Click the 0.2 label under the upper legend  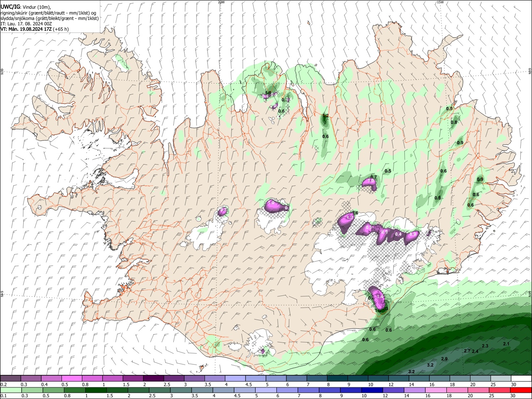(x=3, y=384)
